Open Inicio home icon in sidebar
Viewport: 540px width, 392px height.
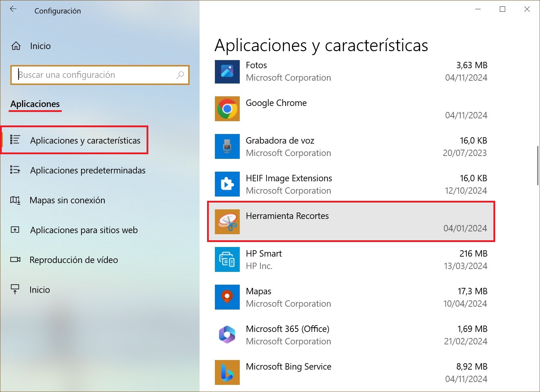[x=16, y=46]
